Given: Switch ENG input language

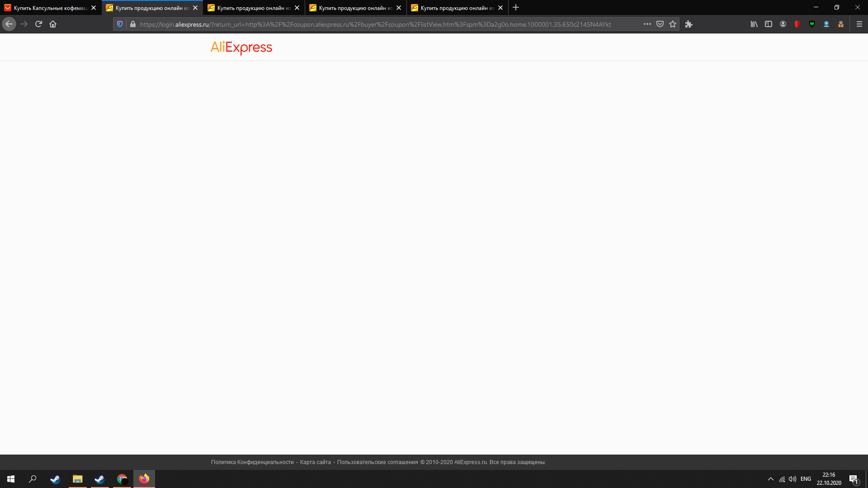Looking at the screenshot, I should [x=806, y=479].
